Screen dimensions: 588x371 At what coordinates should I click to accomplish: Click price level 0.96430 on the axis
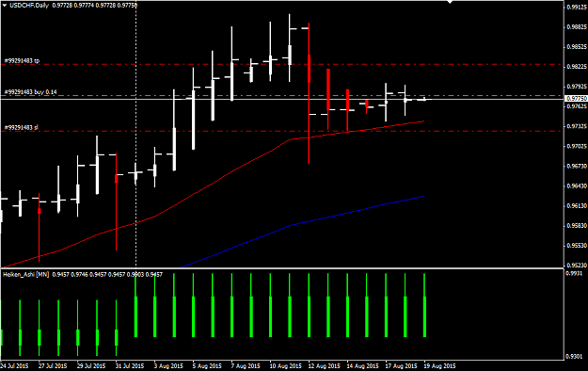tap(577, 186)
